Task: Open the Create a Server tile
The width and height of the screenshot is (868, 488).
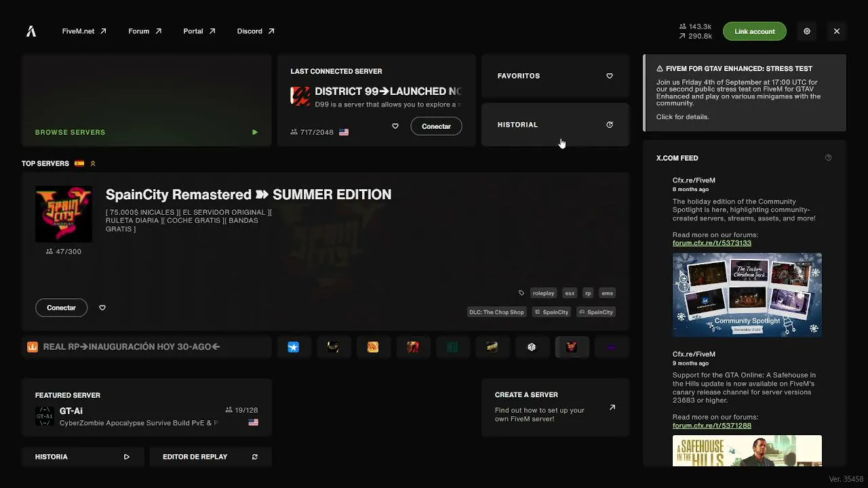Action: click(555, 407)
